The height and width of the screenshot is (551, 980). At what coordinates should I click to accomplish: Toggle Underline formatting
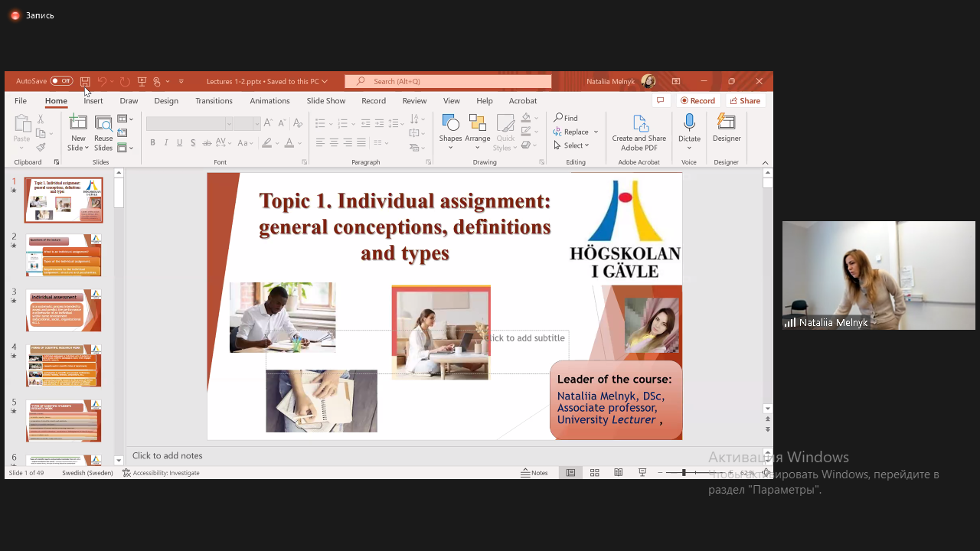[180, 142]
